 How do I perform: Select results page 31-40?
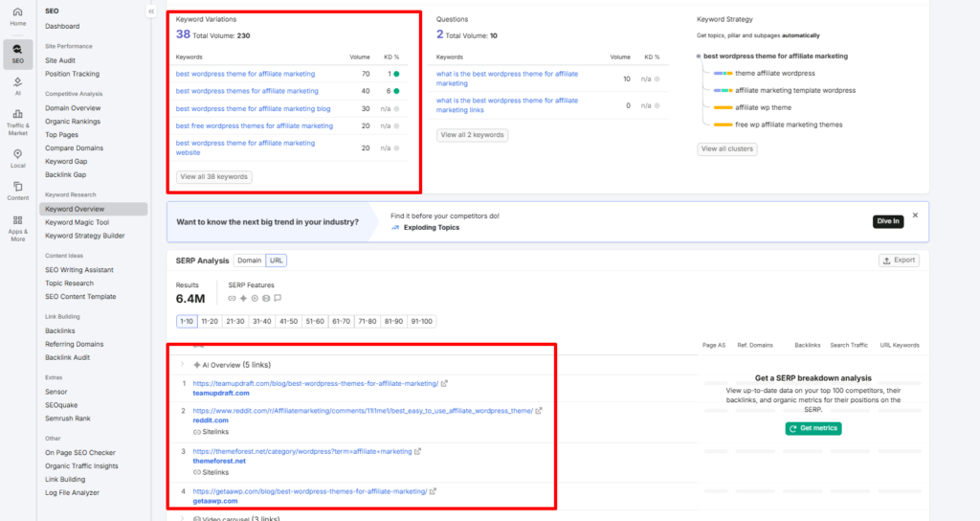pos(262,322)
